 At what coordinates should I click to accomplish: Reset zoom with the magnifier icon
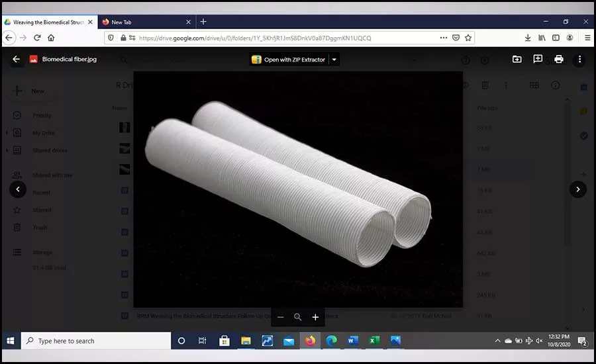(297, 317)
